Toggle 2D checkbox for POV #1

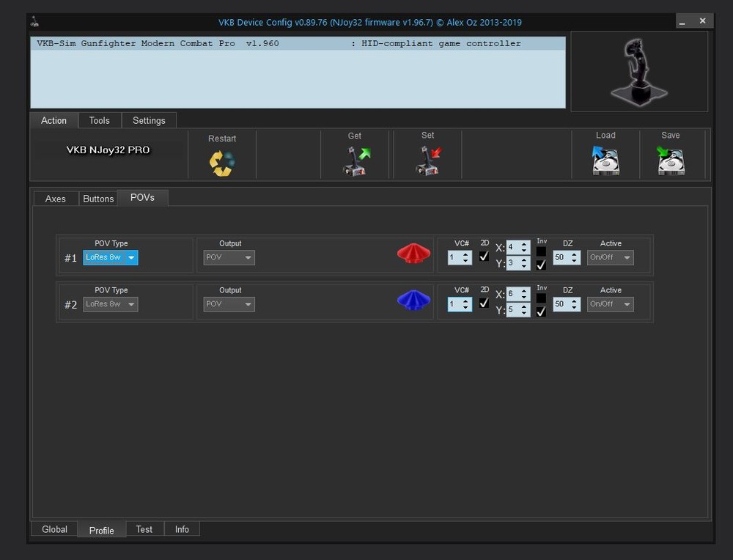coord(485,256)
